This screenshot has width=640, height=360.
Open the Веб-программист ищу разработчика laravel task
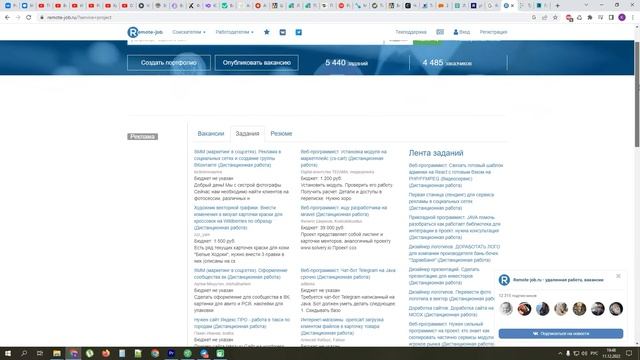[x=344, y=211]
